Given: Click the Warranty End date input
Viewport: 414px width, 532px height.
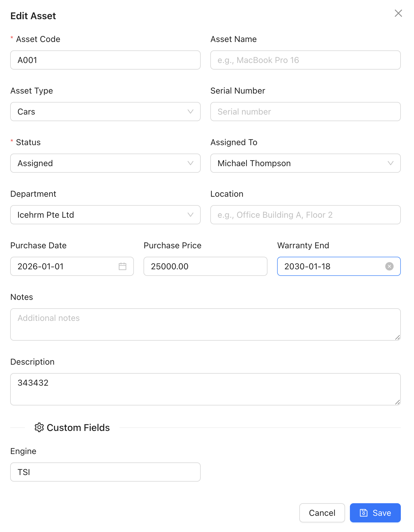Looking at the screenshot, I should (x=330, y=266).
